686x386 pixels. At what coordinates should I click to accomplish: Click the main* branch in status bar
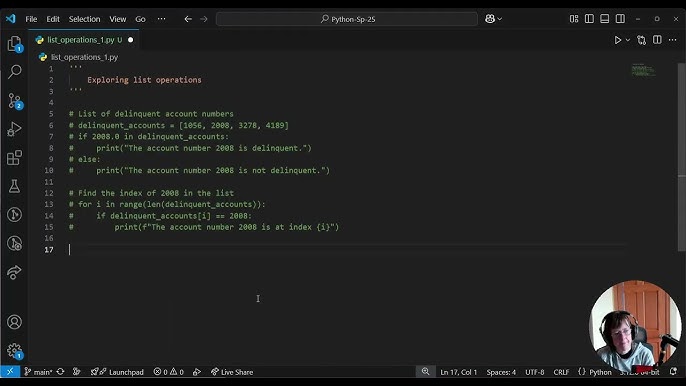pyautogui.click(x=38, y=372)
